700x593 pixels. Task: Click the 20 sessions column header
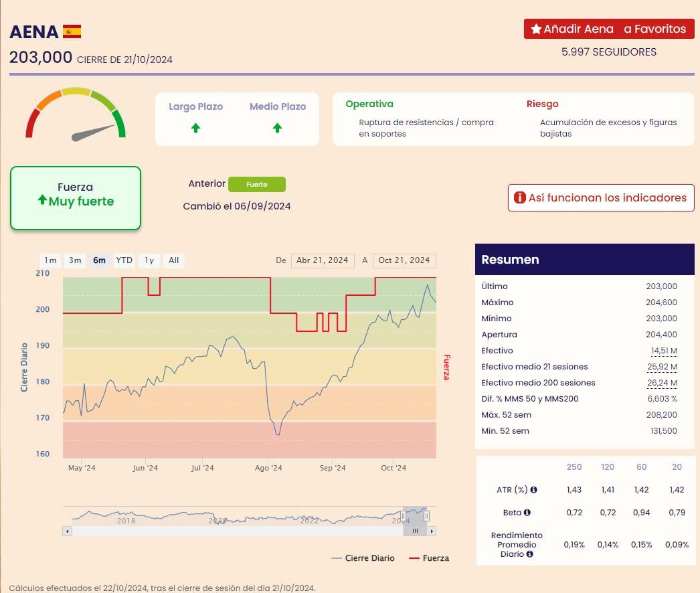(677, 467)
